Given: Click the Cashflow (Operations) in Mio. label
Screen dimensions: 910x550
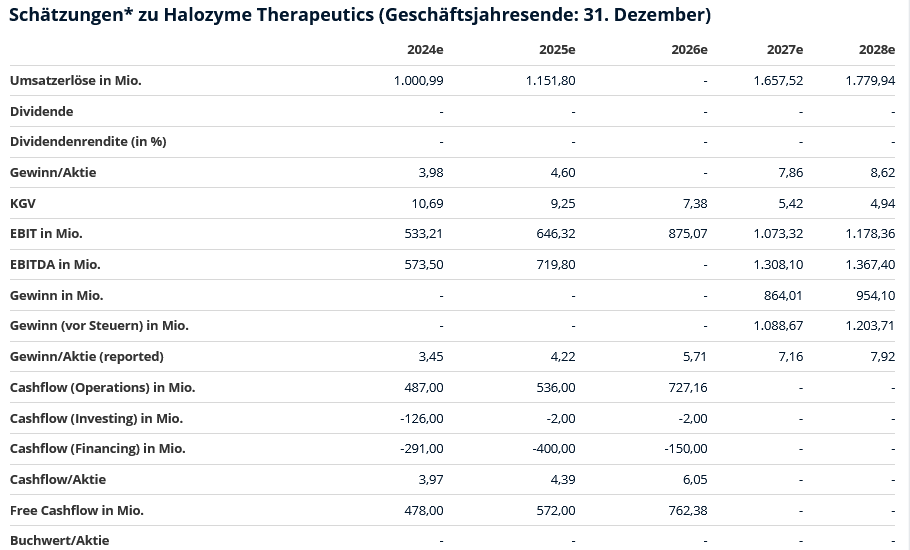Looking at the screenshot, I should pos(102,387).
